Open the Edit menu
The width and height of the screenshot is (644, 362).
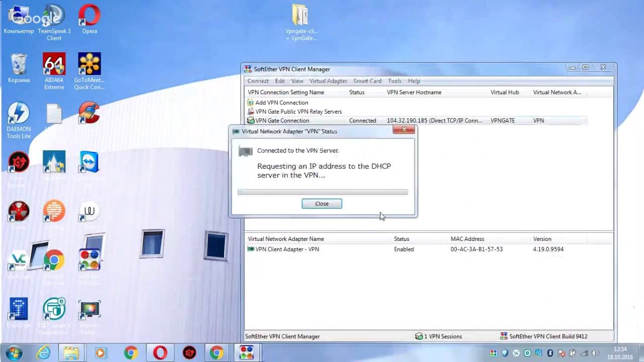tap(280, 81)
